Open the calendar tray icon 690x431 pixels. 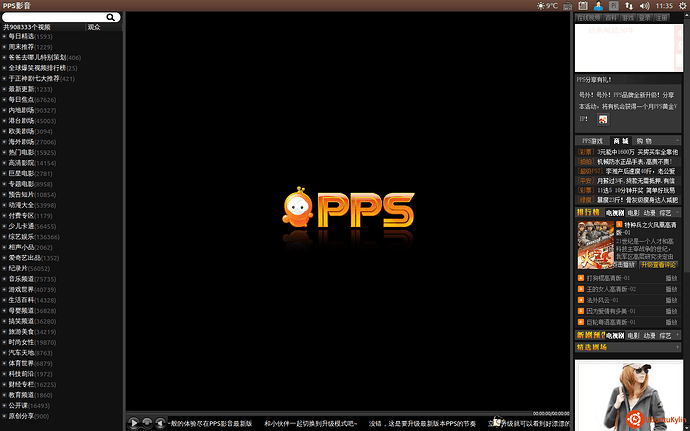(x=583, y=6)
